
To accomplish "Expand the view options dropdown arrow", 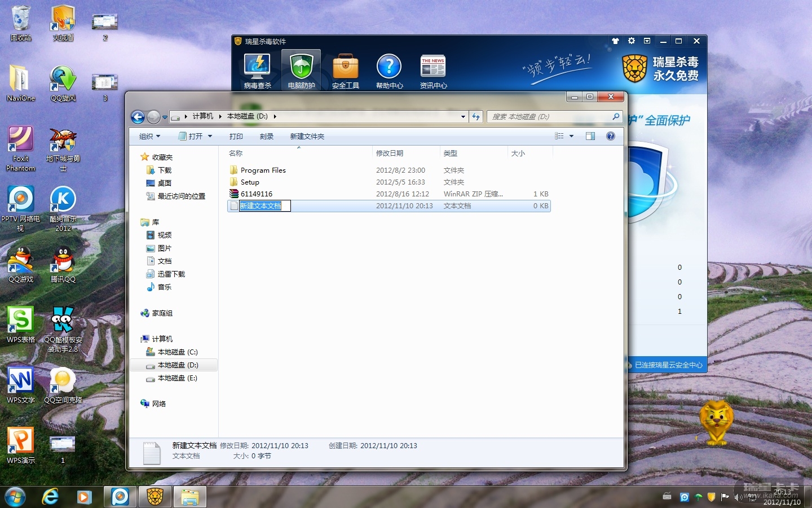I will tap(571, 136).
